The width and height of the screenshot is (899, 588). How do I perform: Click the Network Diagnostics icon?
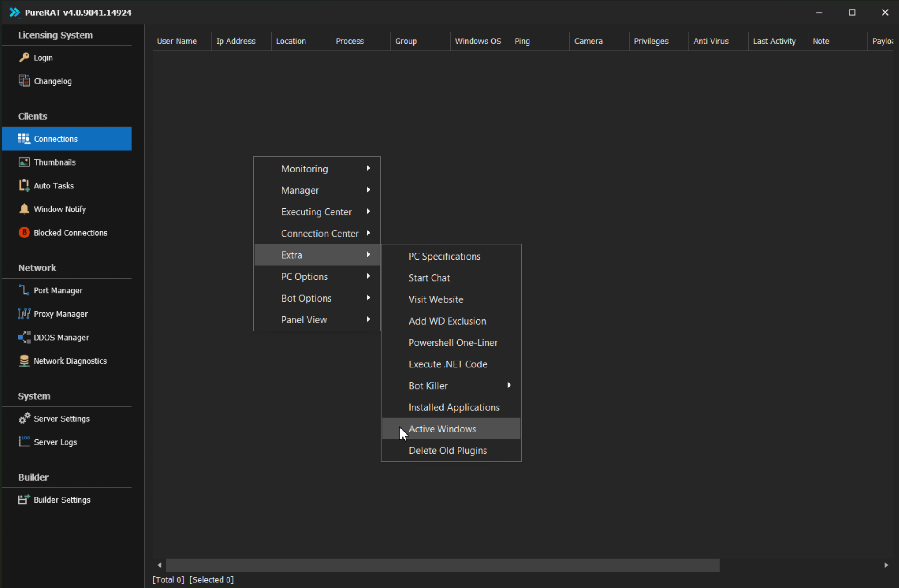point(24,361)
